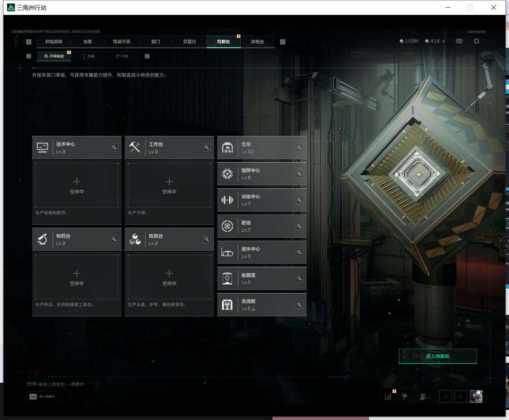The width and height of the screenshot is (509, 420).
Task: Click the 工作台 hammer and wrench icon
Action: coord(135,147)
